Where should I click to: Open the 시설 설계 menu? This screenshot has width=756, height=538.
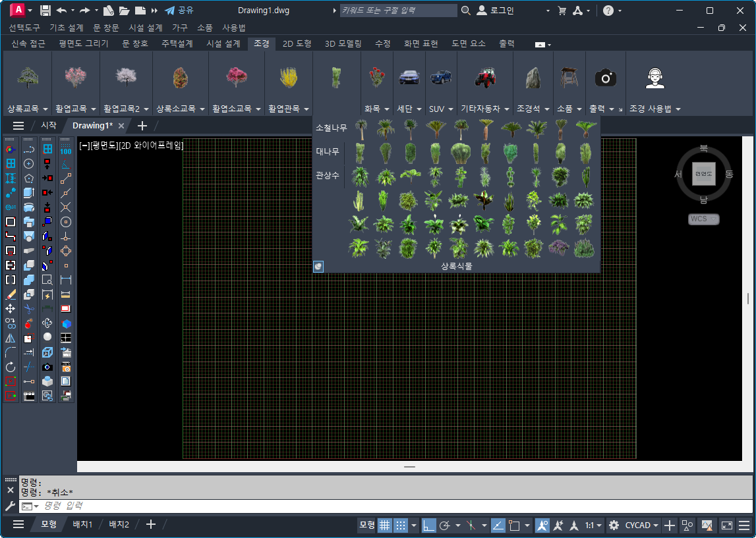point(145,28)
